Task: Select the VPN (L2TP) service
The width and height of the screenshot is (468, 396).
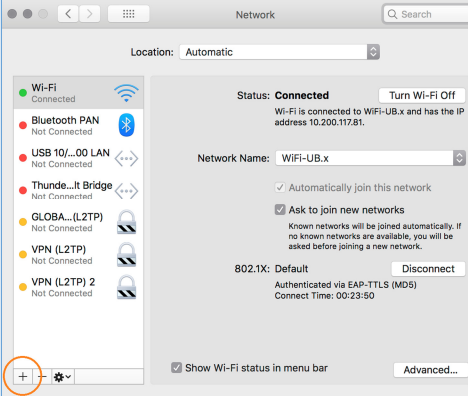Action: (79, 255)
